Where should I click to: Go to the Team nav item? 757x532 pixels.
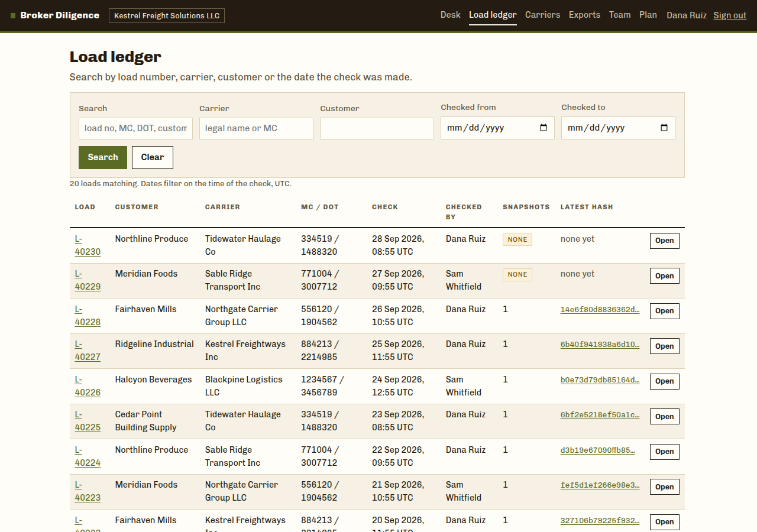pos(620,15)
